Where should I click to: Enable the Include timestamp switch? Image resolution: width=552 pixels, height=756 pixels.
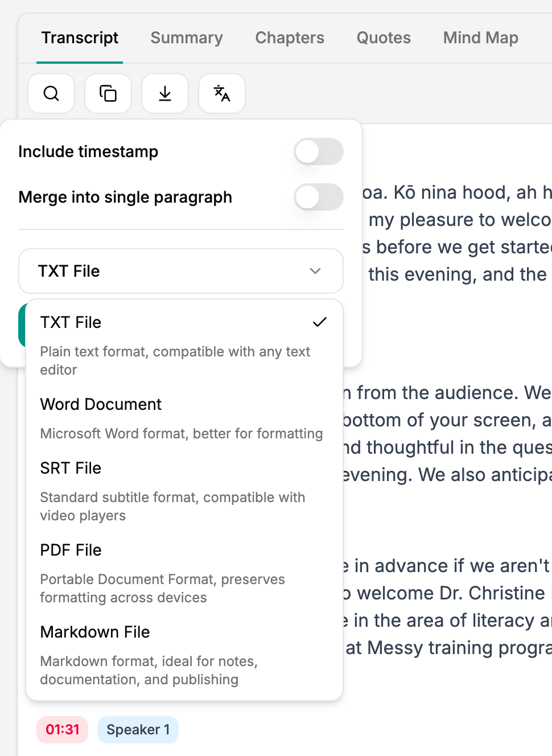pyautogui.click(x=319, y=151)
